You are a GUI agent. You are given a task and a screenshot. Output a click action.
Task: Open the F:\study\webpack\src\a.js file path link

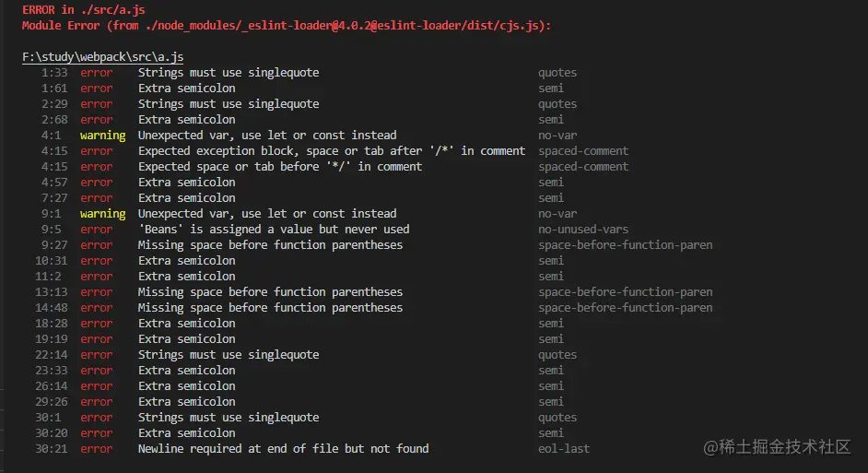102,57
